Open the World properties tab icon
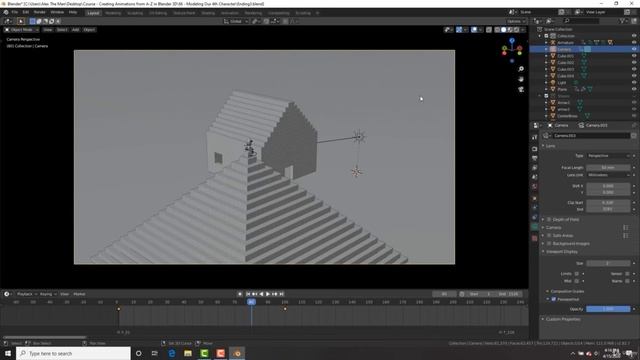The image size is (640, 360). point(535,187)
